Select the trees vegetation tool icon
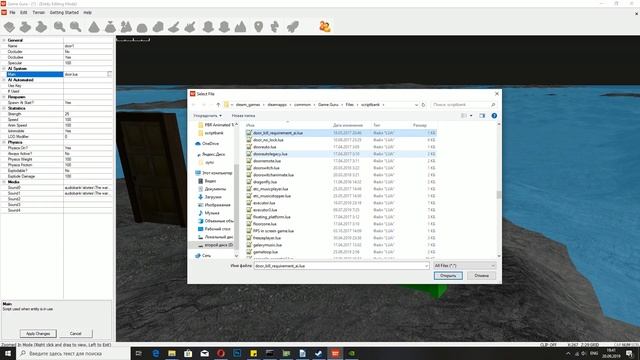Screen dimensions: 640x360 click(x=126, y=27)
